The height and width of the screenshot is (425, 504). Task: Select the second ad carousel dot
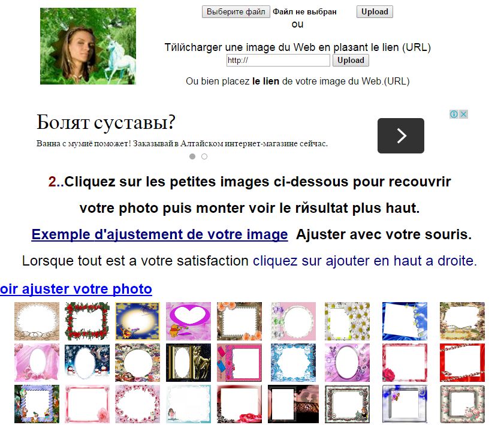tap(204, 156)
